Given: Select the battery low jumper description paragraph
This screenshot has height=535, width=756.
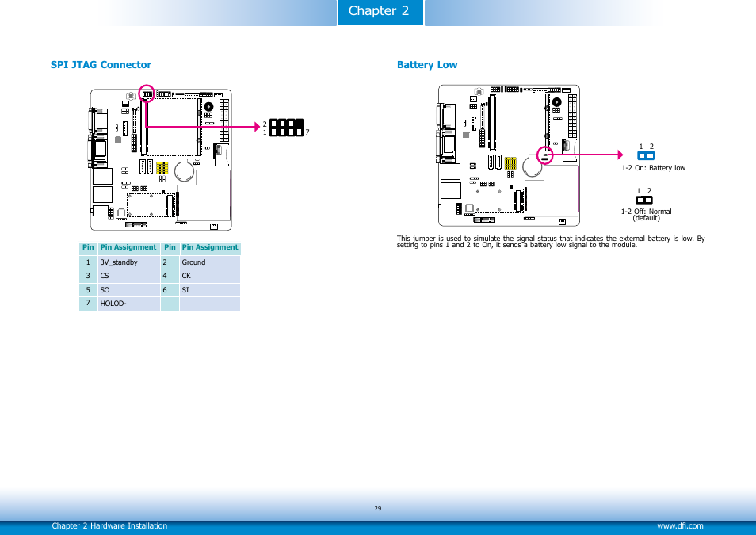Looking at the screenshot, I should (x=551, y=242).
